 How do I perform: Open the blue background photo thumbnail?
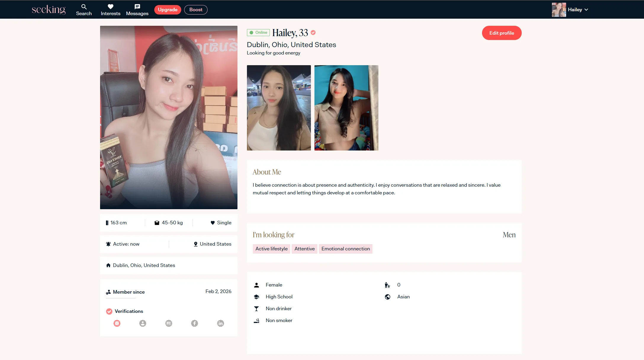tap(346, 108)
